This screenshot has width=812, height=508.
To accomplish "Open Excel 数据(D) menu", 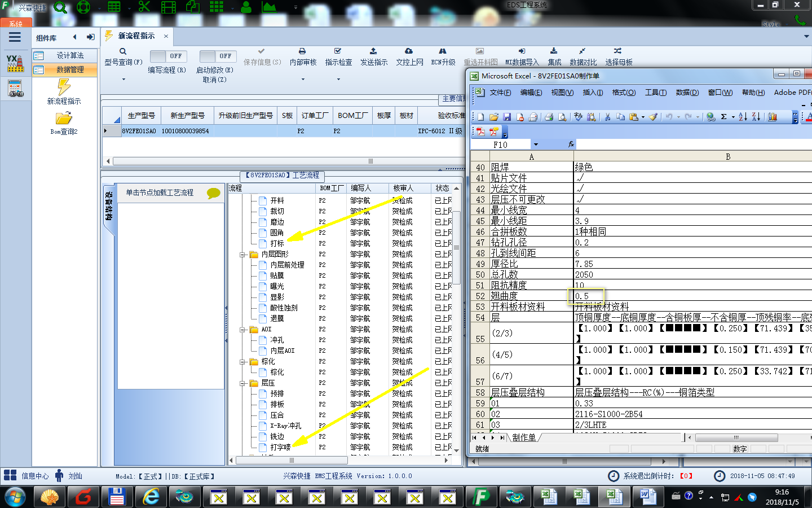I will click(687, 93).
